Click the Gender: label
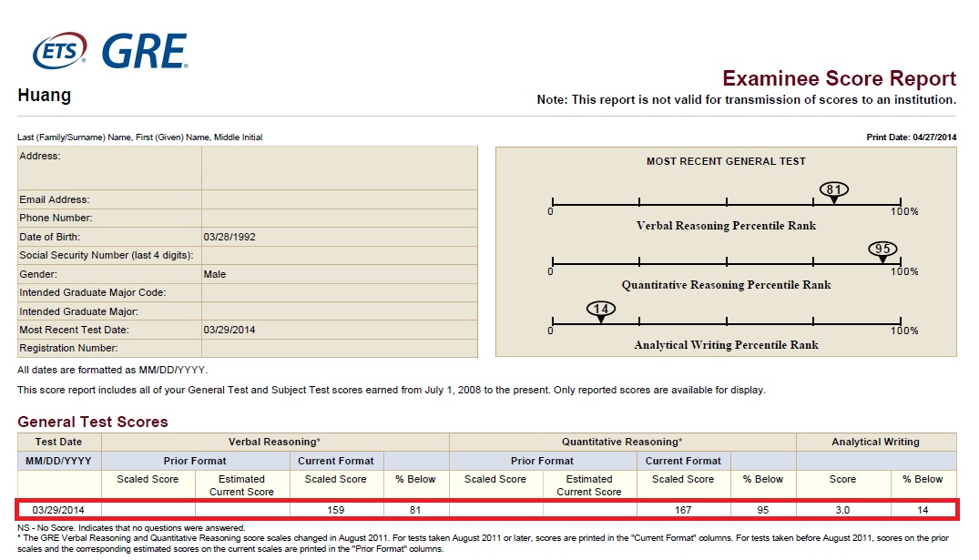The image size is (979, 560). point(38,274)
